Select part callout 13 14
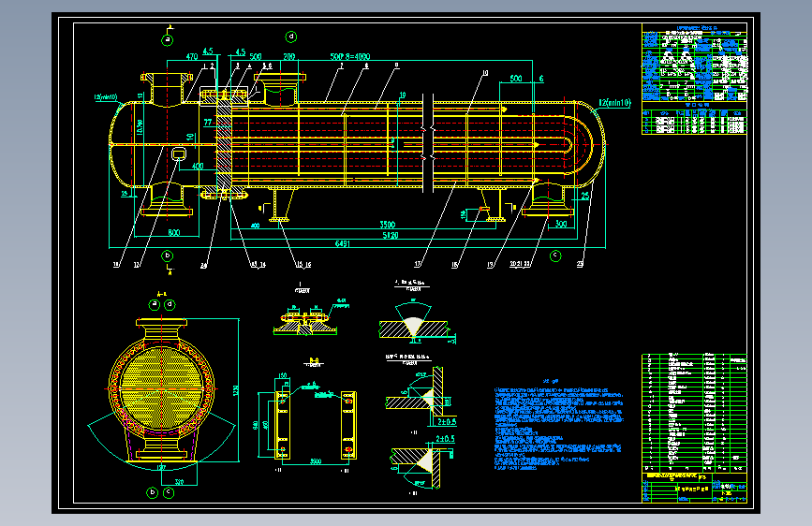The image size is (812, 526). click(x=258, y=265)
